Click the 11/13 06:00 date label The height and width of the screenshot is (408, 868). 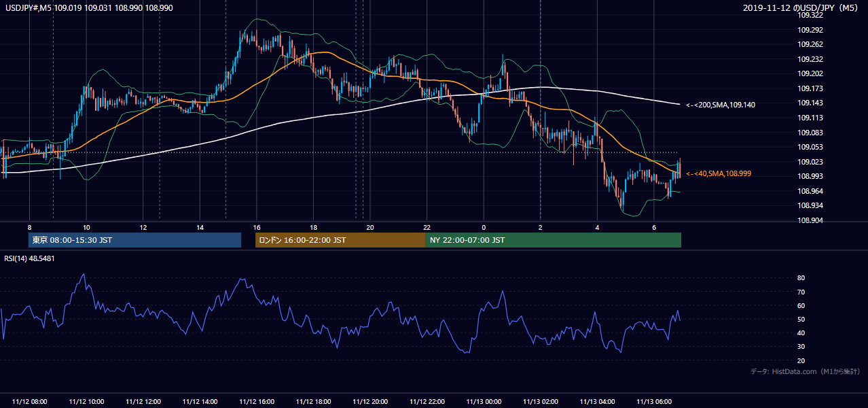click(x=653, y=402)
